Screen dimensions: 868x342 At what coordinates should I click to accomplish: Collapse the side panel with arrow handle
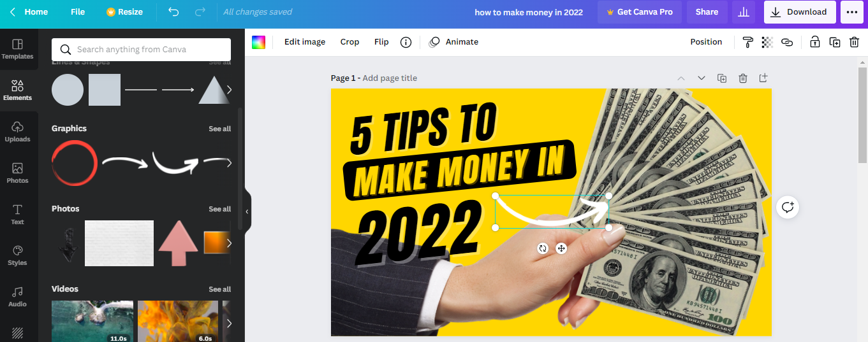click(247, 211)
